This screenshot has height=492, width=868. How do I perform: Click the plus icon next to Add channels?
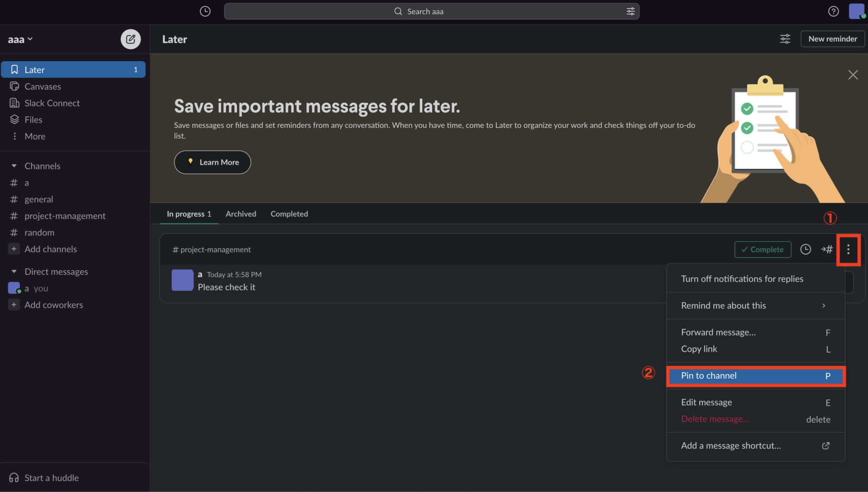14,249
